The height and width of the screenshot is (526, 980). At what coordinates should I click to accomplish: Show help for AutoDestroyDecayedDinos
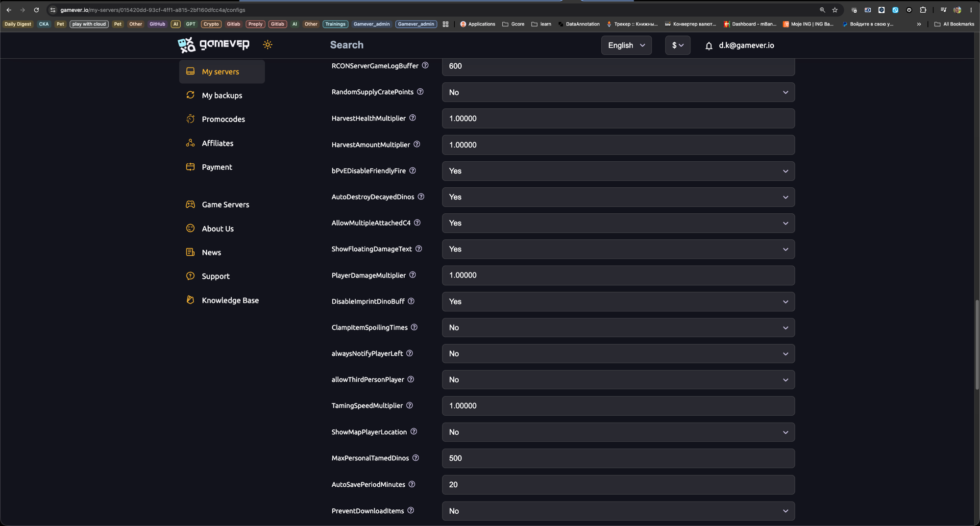pos(421,197)
